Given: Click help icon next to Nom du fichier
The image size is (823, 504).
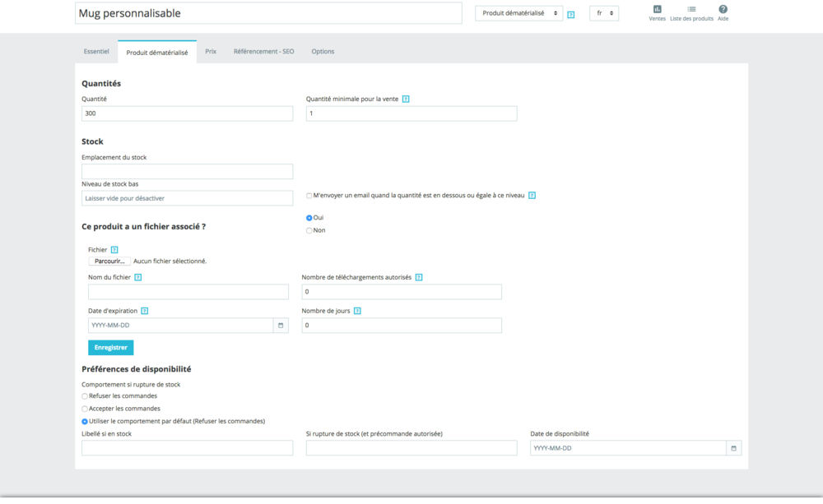Looking at the screenshot, I should click(138, 277).
